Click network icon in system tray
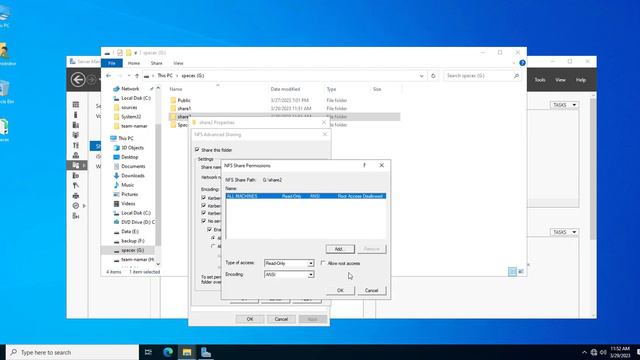The image size is (640, 360). point(593,352)
